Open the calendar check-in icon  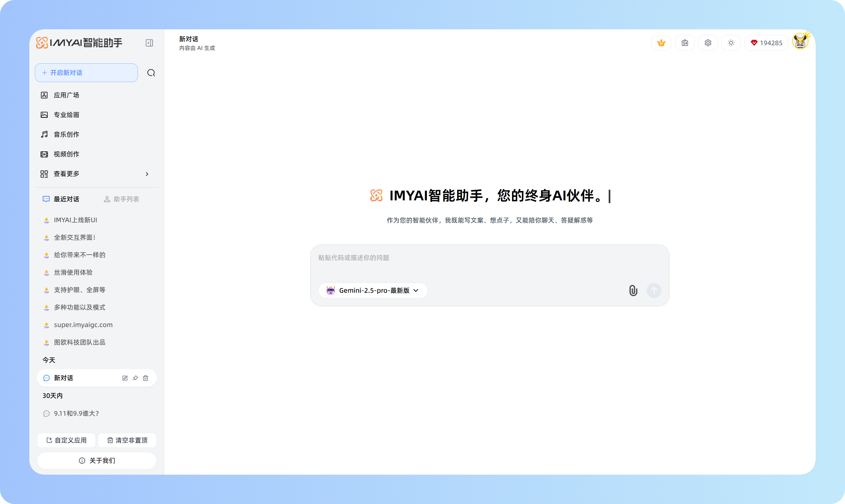(x=685, y=43)
